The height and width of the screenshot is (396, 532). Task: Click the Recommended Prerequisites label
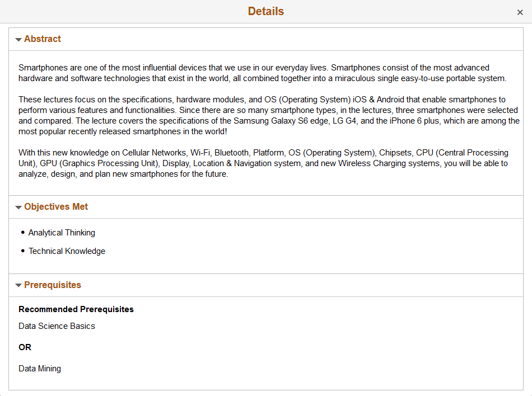pos(76,309)
